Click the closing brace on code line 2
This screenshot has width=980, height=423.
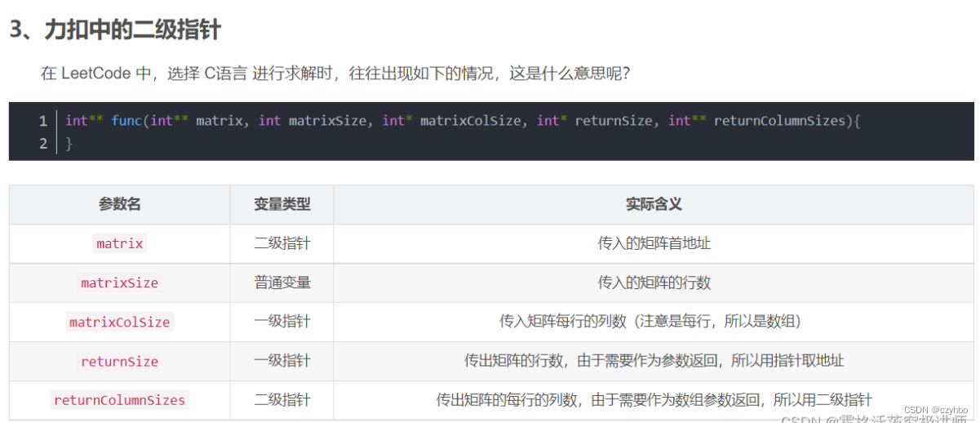tap(69, 144)
